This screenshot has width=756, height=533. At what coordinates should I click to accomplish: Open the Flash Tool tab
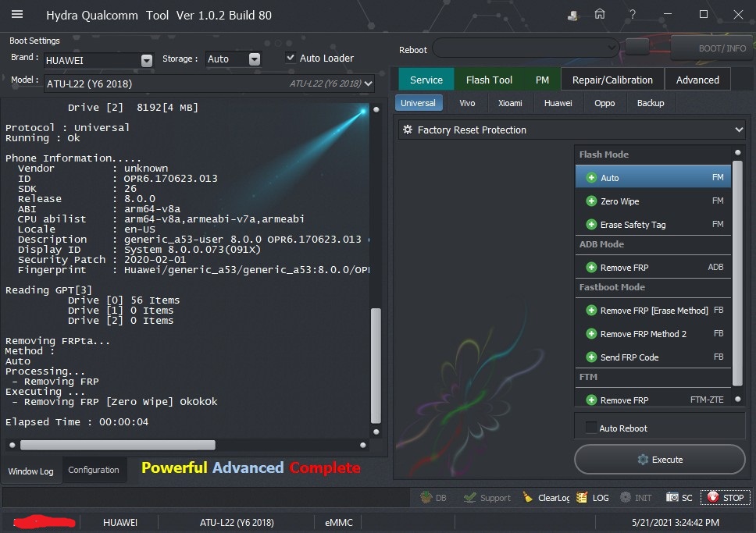pyautogui.click(x=489, y=80)
